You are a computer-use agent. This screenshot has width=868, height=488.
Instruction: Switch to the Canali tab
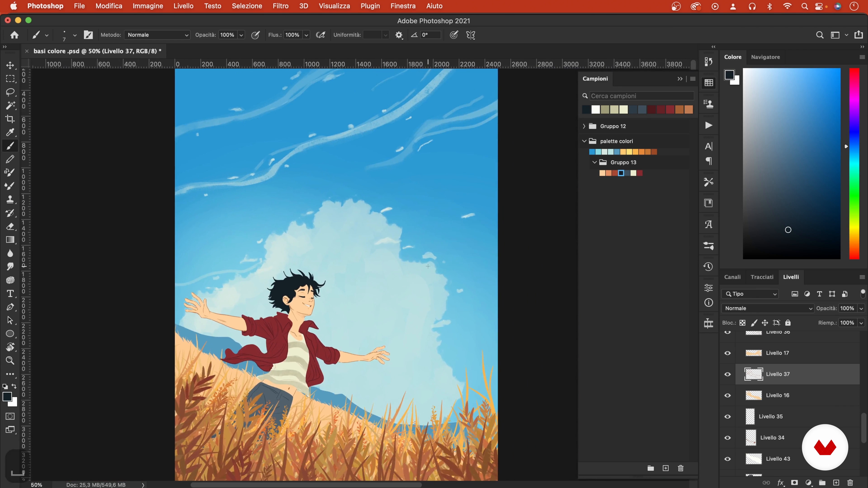[x=732, y=277]
